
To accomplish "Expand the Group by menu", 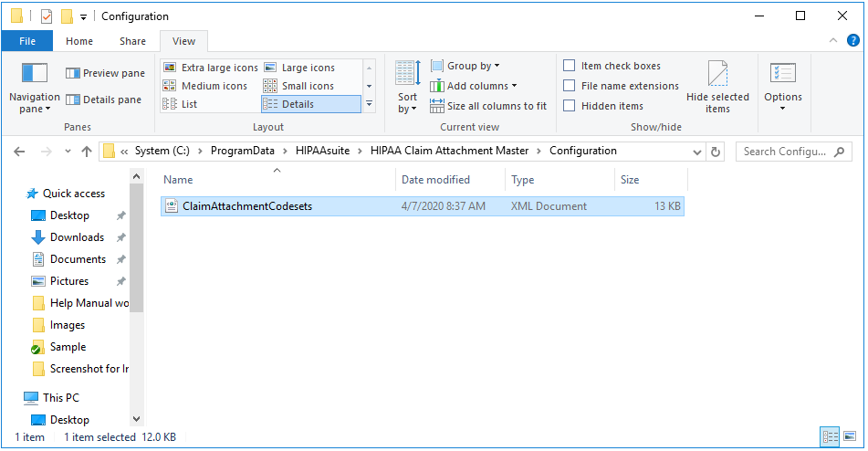I will click(x=465, y=66).
